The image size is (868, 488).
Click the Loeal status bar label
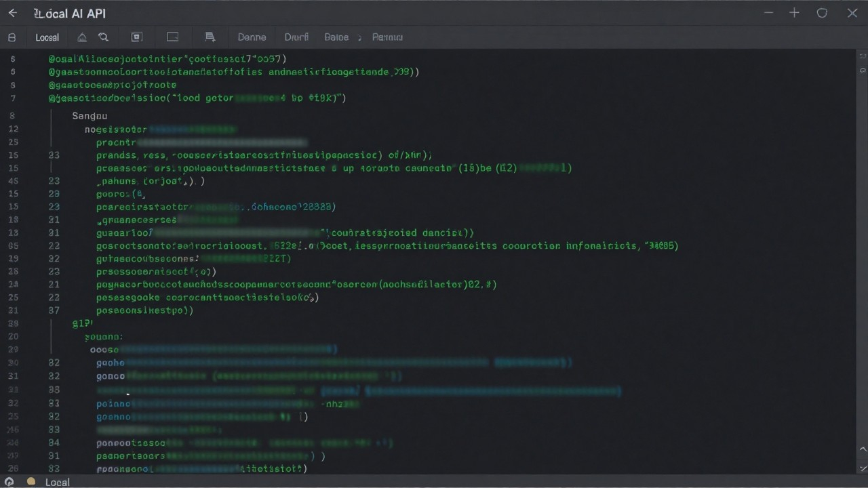(58, 482)
